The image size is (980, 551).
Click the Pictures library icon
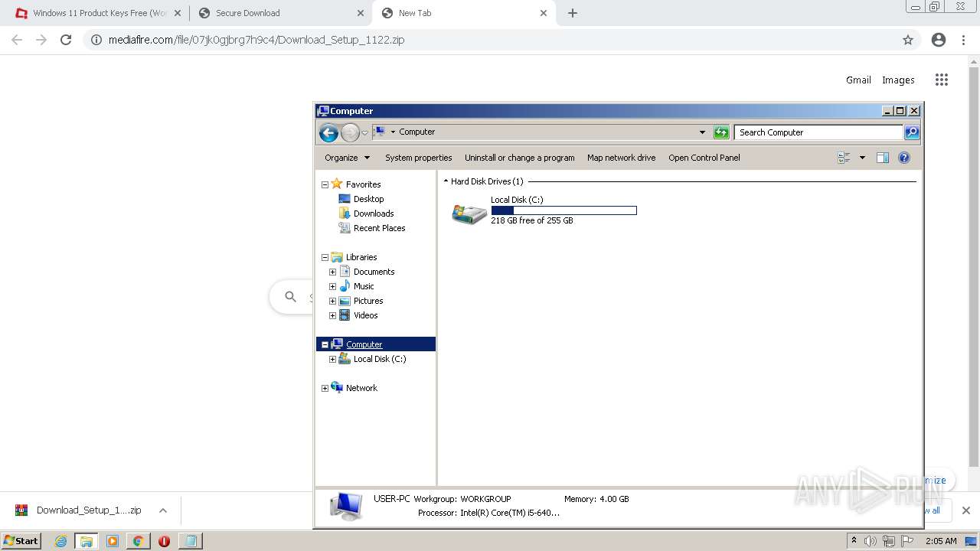(x=345, y=301)
